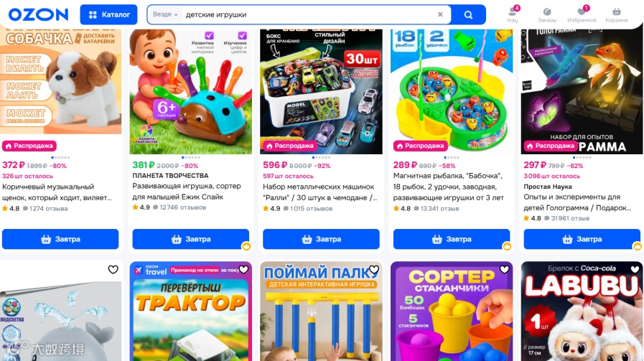Click the search magnifier button
This screenshot has height=361, width=644.
tap(468, 15)
